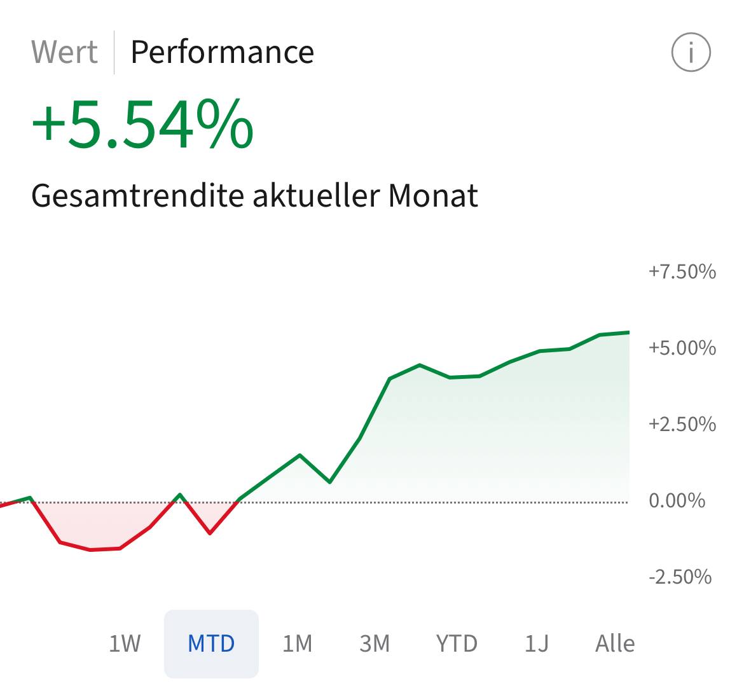Click the green shaded chart area
The image size is (744, 700).
coord(509,432)
